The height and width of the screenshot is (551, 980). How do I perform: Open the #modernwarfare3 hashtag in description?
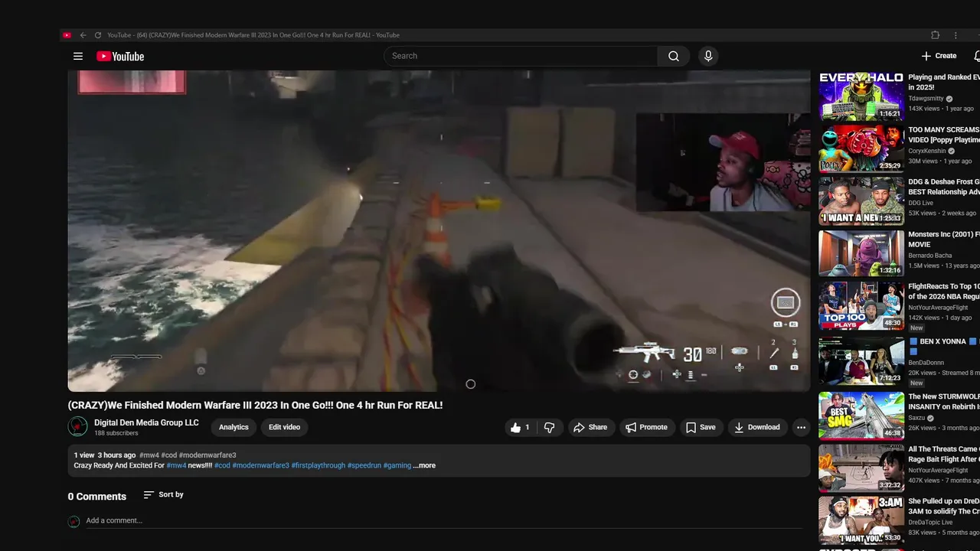pyautogui.click(x=260, y=465)
